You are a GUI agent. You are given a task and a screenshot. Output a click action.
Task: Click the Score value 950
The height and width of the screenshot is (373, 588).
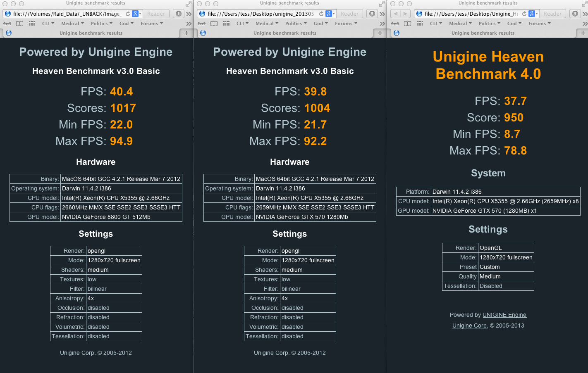click(514, 118)
